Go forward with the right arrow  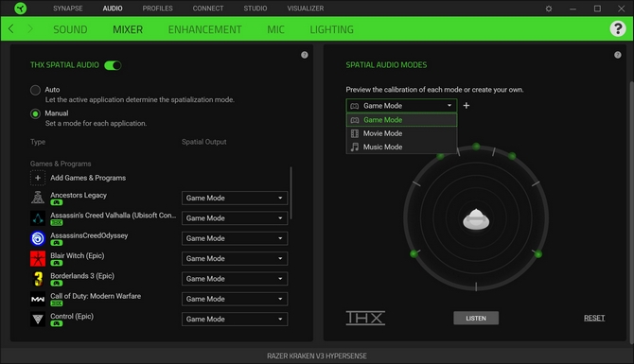tap(30, 29)
